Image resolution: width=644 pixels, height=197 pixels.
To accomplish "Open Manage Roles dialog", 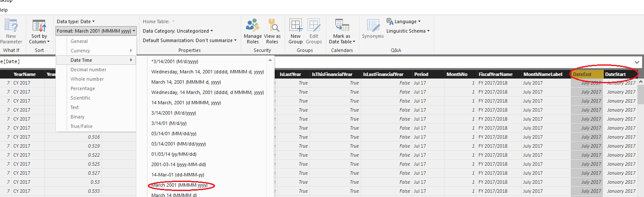I will (x=252, y=31).
